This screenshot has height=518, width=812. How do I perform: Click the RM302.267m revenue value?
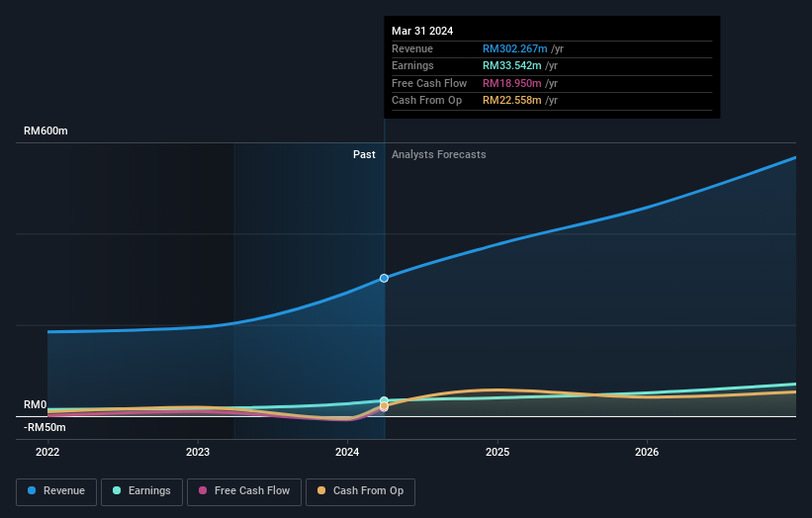click(514, 48)
